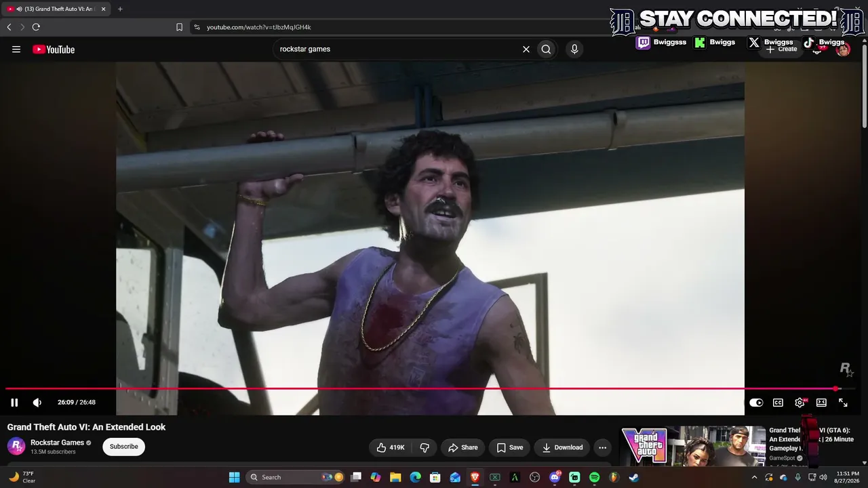Open the Windows Start menu
The image size is (868, 488).
click(234, 477)
